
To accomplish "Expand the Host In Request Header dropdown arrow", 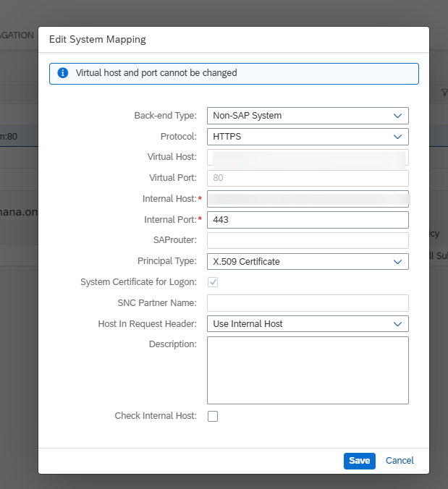I will point(397,324).
